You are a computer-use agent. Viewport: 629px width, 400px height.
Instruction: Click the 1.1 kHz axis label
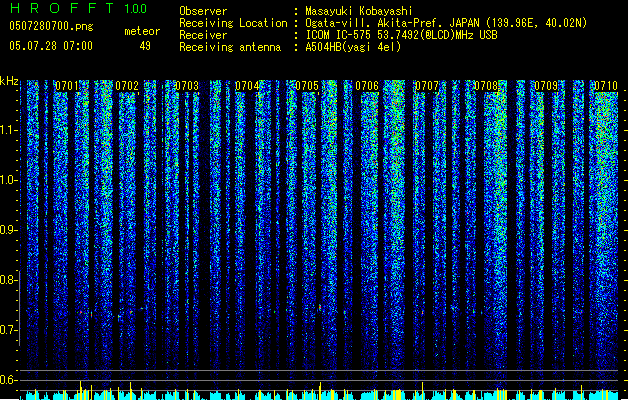point(9,130)
